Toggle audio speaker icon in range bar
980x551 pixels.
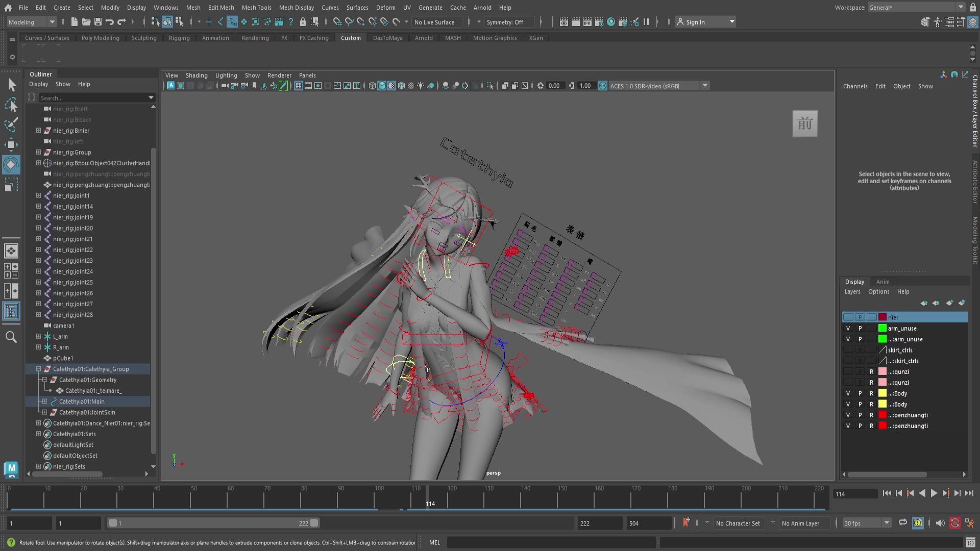(940, 523)
